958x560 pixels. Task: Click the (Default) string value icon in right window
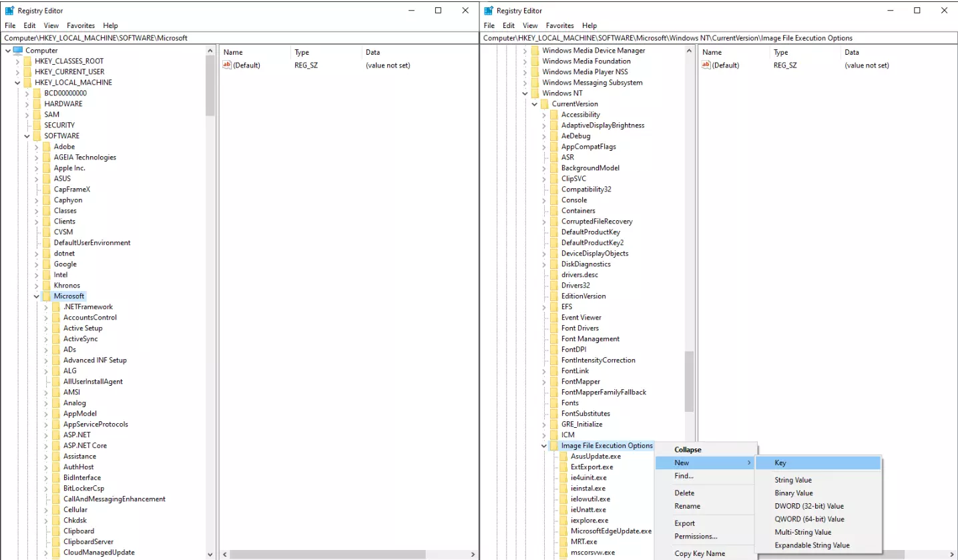(x=706, y=65)
